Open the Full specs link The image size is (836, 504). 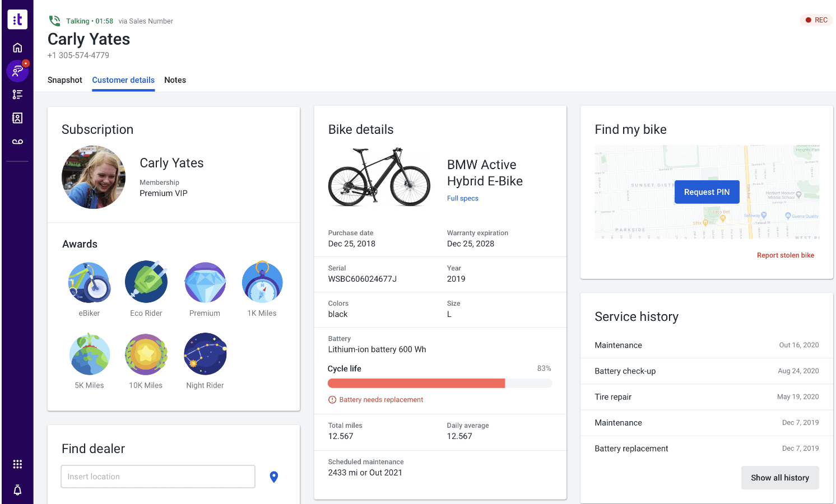(463, 198)
